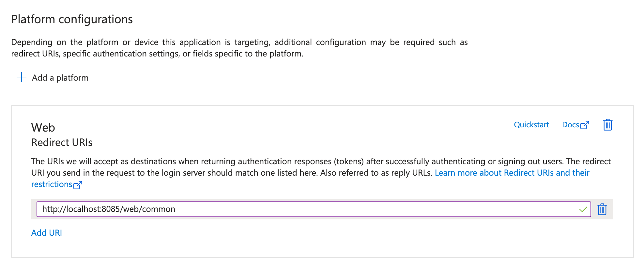The height and width of the screenshot is (269, 644).
Task: Click the Redirect URIs subheading
Action: pos(62,142)
